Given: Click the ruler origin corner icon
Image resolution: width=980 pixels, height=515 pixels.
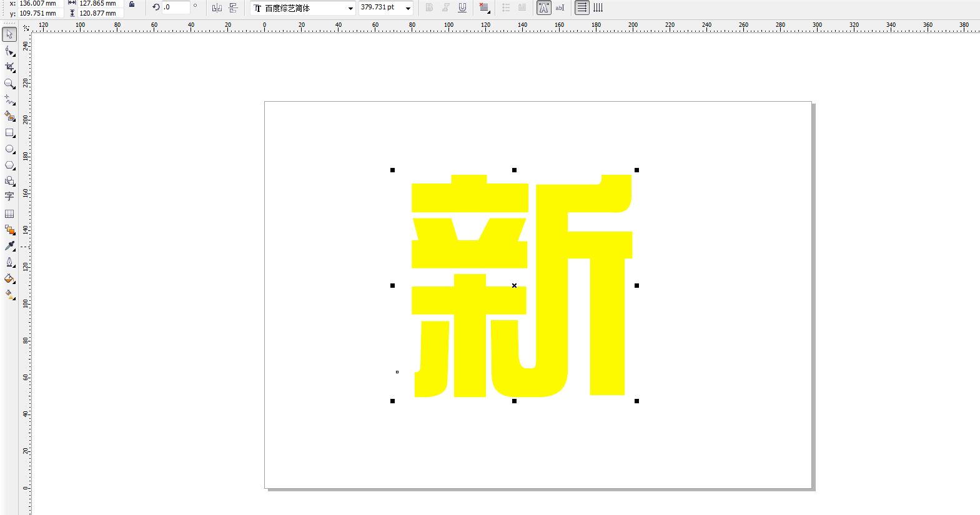Looking at the screenshot, I should [x=26, y=27].
